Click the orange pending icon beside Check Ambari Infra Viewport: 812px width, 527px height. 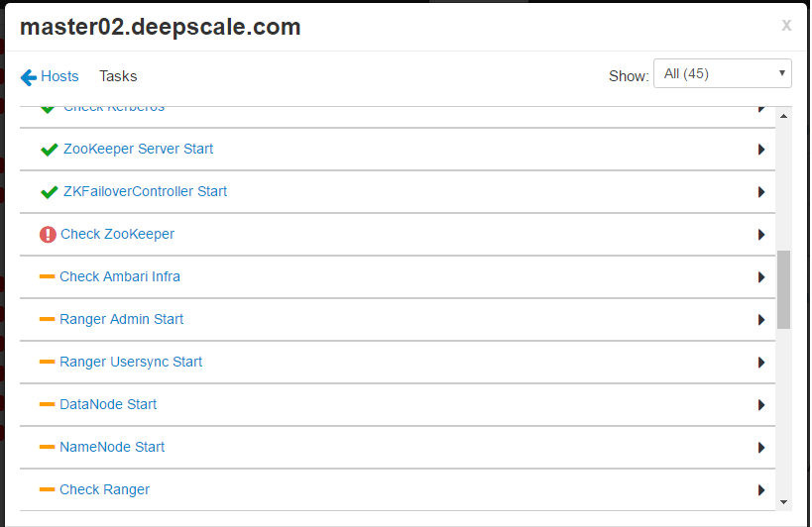pos(47,276)
